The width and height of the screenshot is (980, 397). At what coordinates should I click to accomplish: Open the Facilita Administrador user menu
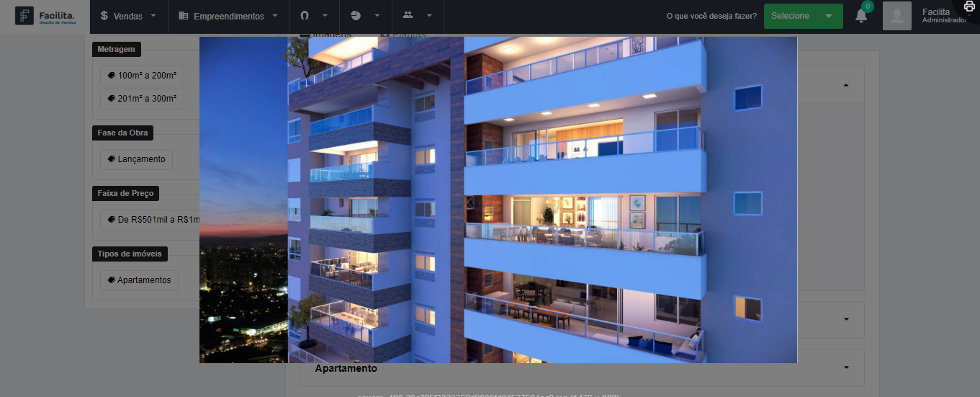click(942, 16)
